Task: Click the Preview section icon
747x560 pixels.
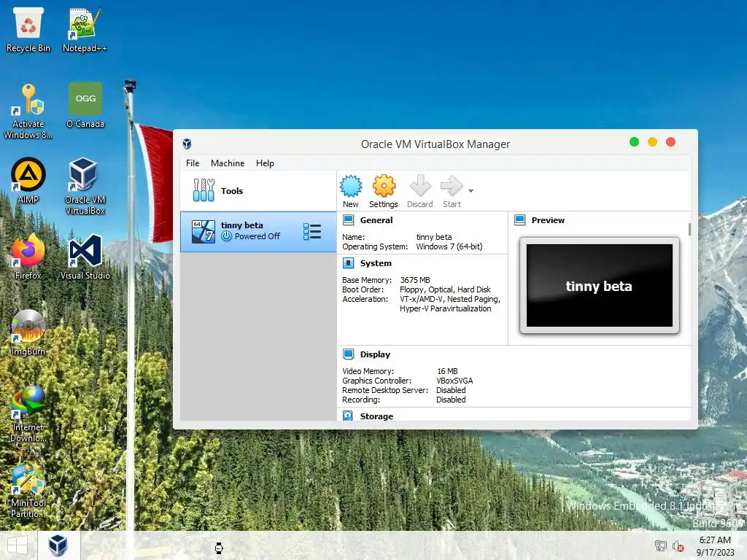Action: click(x=520, y=220)
